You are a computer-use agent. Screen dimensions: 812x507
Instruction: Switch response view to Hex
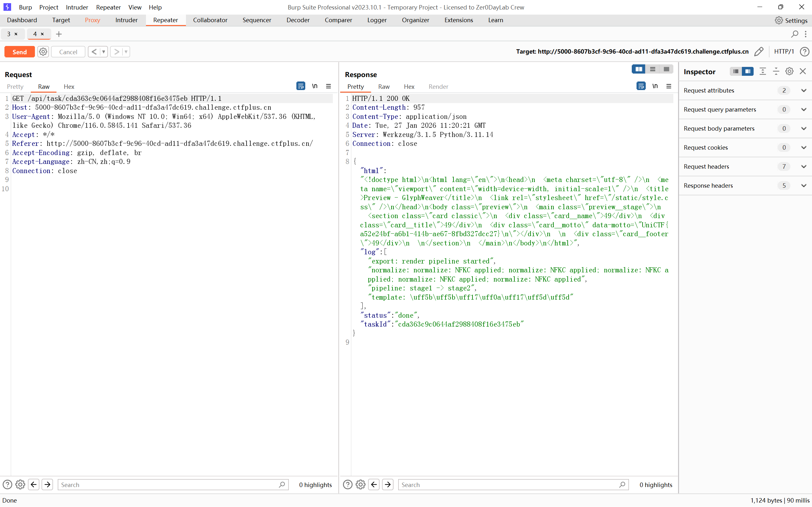point(409,87)
